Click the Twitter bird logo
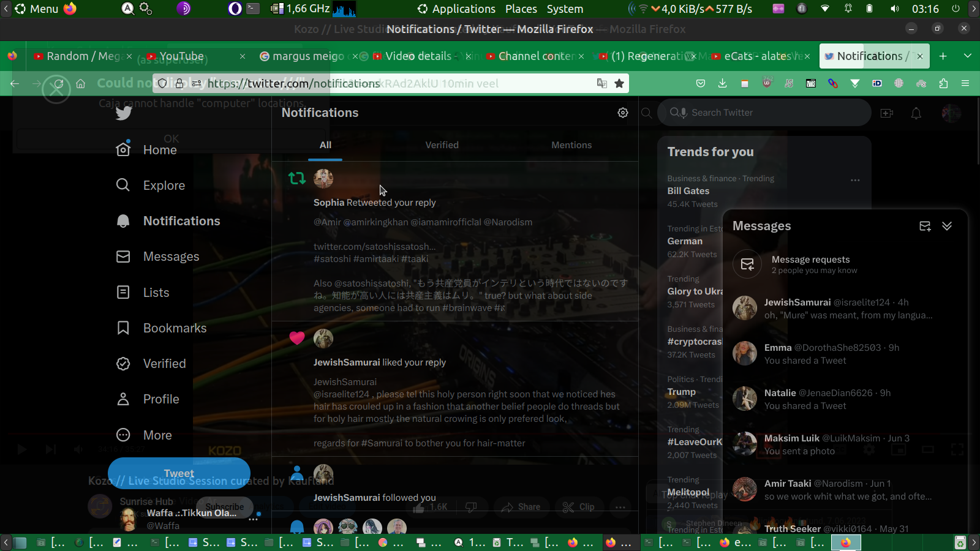The width and height of the screenshot is (980, 551). (124, 113)
